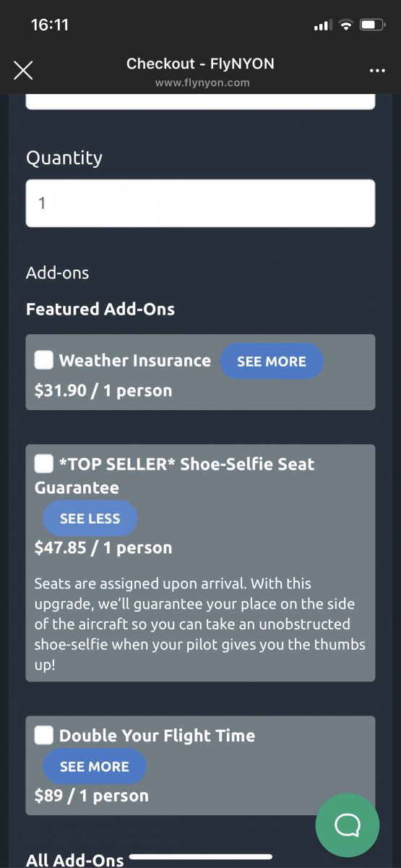Expand Weather Insurance details with SEE MORE

click(x=272, y=361)
